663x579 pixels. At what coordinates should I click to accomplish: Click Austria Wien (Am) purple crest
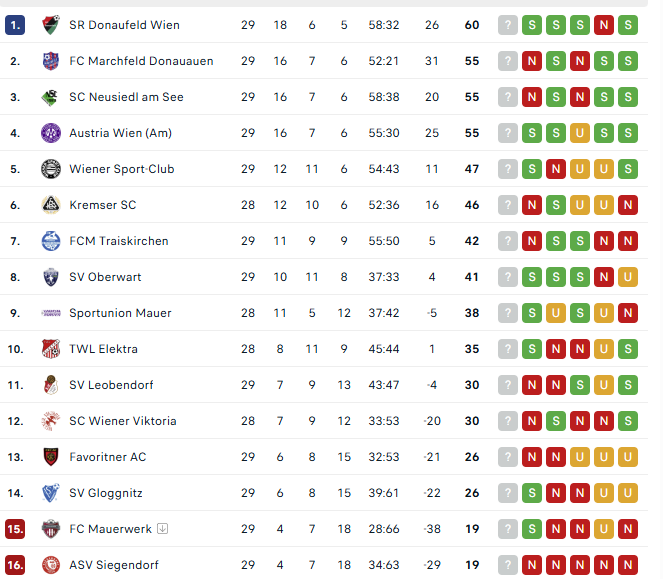pyautogui.click(x=50, y=133)
